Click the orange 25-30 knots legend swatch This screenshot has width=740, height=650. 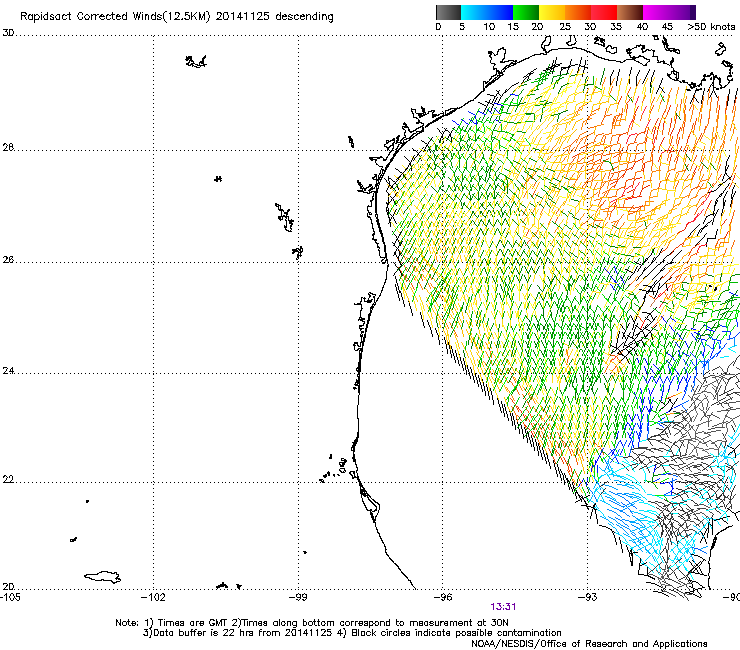[578, 12]
